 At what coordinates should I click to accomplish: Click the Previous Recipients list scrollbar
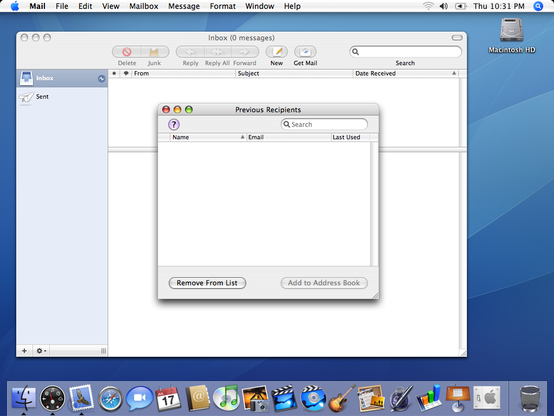374,204
